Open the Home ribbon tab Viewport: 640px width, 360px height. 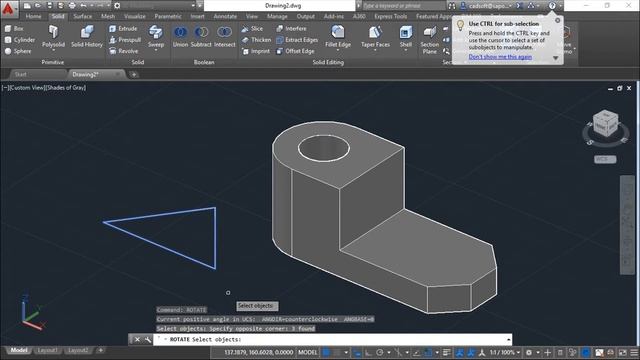pos(33,16)
